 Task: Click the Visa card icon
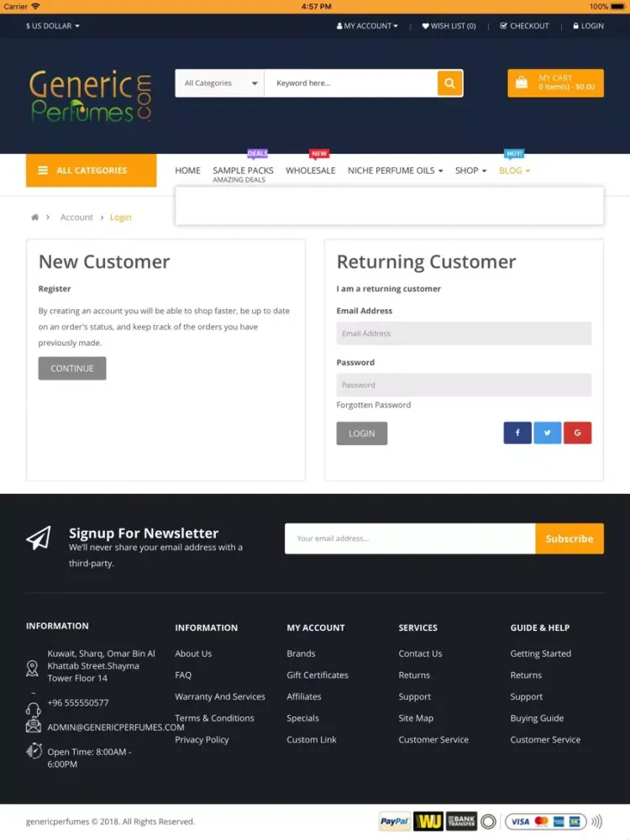pos(520,822)
